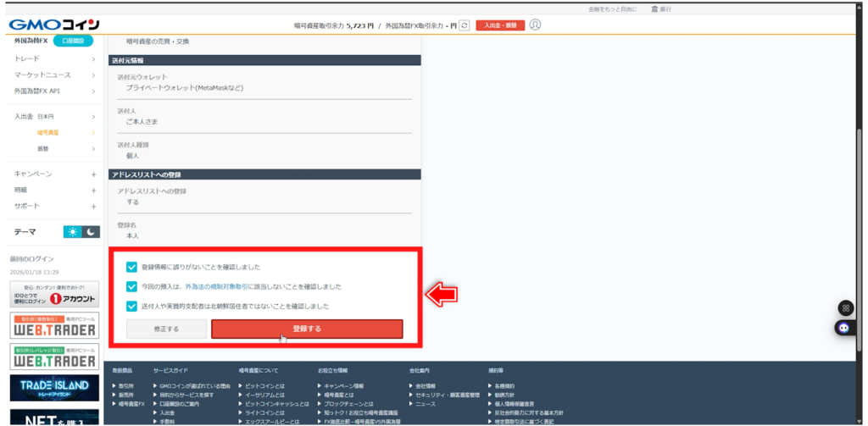Open the Discord chat floating icon

[844, 327]
